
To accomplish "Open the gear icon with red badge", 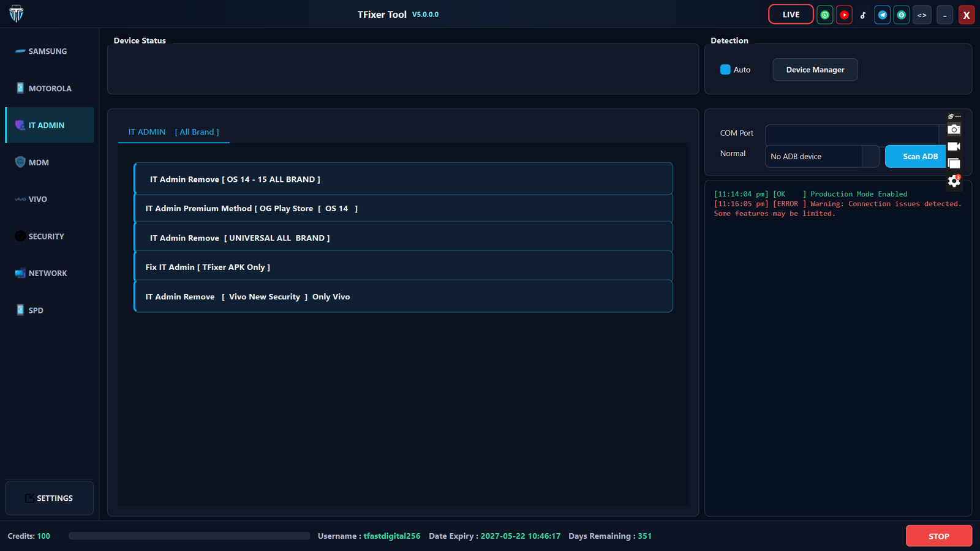I will point(954,181).
